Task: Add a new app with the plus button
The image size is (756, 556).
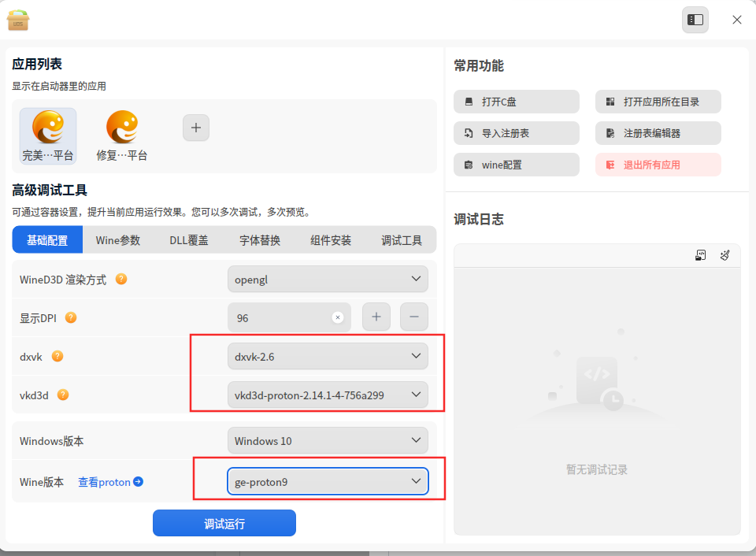Action: (196, 128)
